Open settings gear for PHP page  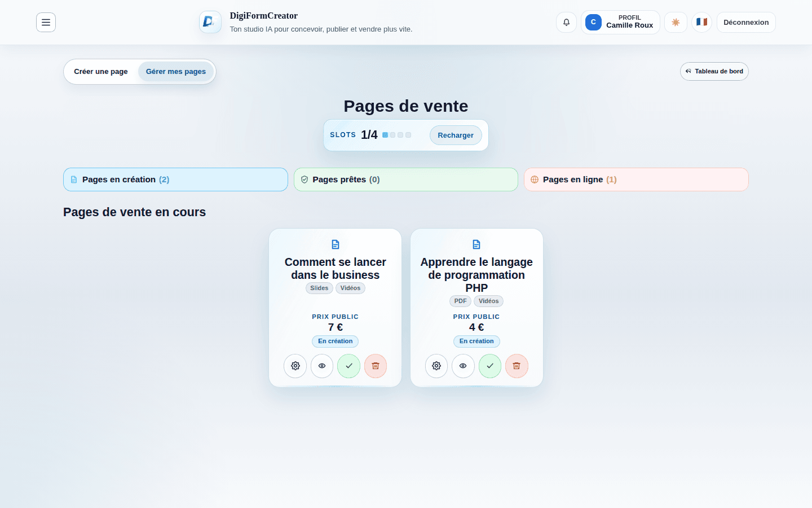(x=436, y=366)
